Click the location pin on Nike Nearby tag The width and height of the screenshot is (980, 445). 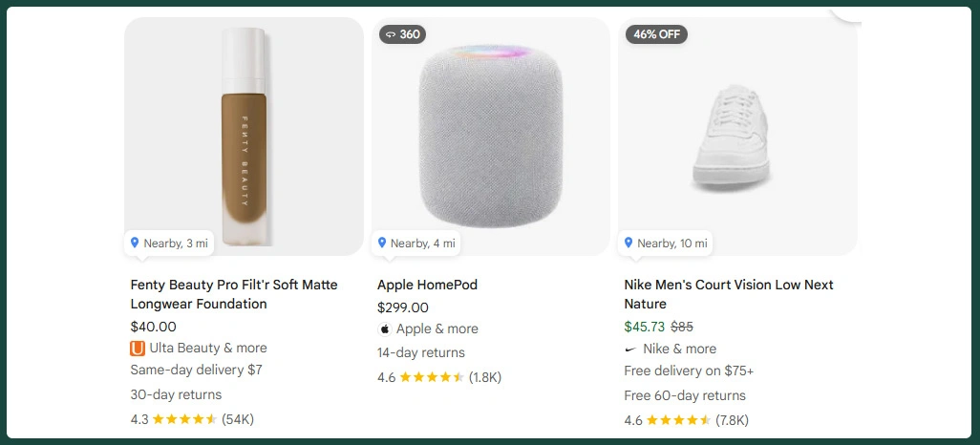pos(628,244)
